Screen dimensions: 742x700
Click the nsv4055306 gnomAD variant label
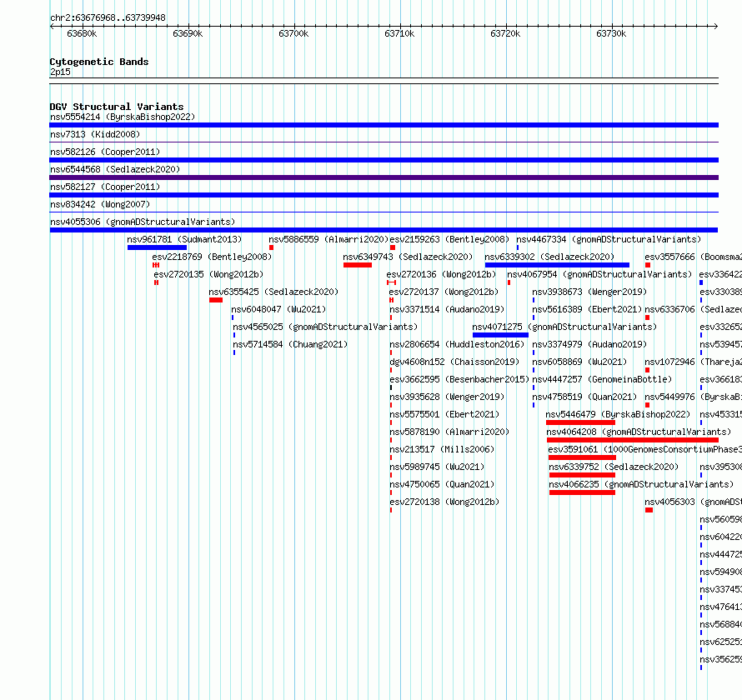[x=143, y=222]
